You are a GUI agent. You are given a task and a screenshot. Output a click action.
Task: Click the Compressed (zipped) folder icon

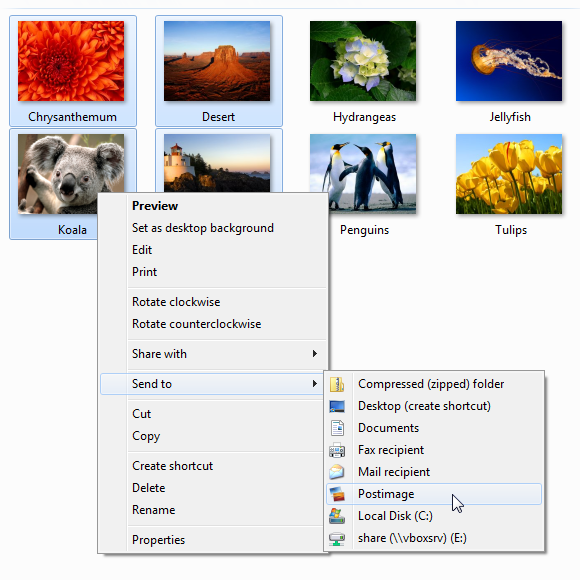coord(337,384)
